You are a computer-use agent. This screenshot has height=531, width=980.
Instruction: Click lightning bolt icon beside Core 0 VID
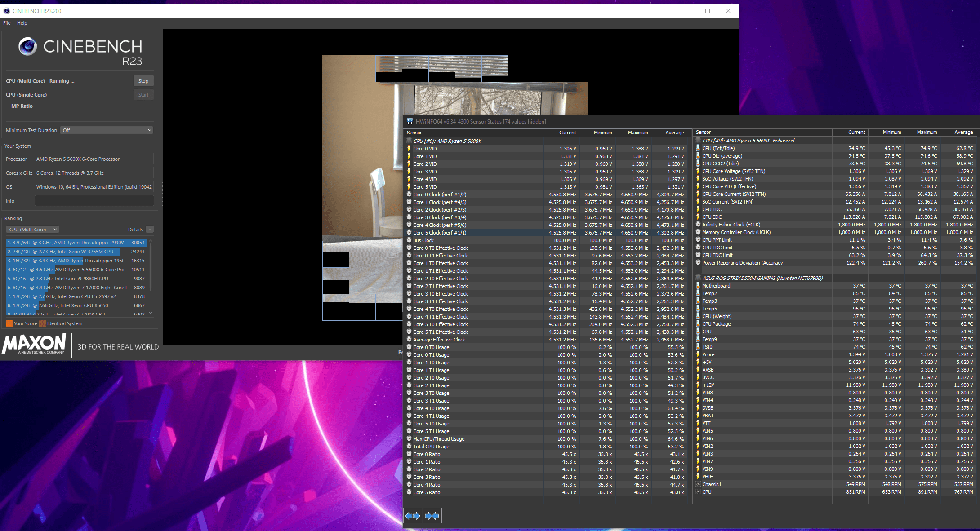pyautogui.click(x=409, y=149)
